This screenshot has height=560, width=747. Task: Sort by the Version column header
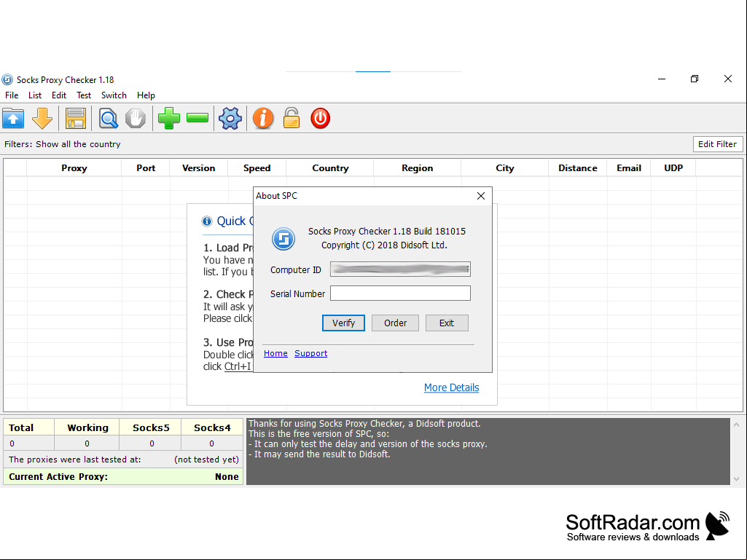(x=199, y=168)
